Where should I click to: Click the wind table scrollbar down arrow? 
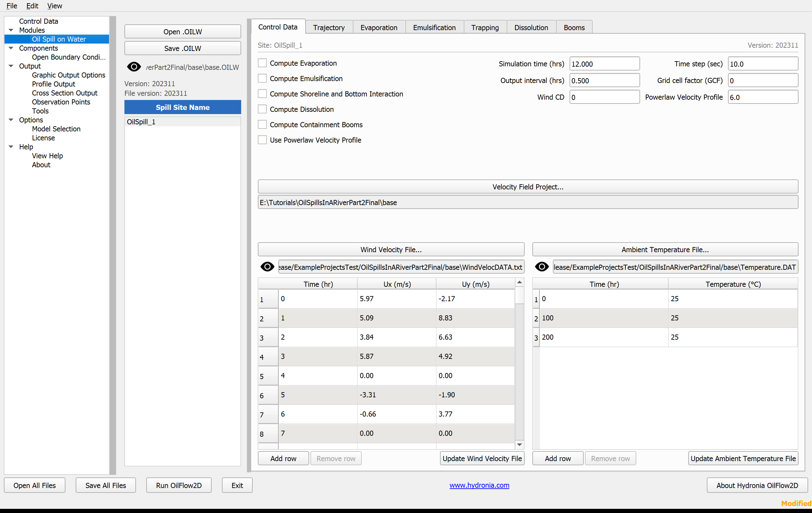[x=520, y=445]
